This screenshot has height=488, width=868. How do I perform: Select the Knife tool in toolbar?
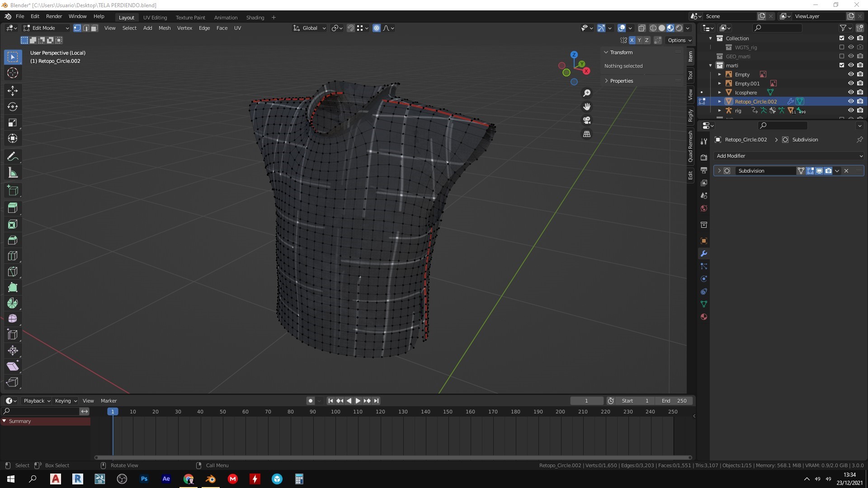click(x=13, y=272)
